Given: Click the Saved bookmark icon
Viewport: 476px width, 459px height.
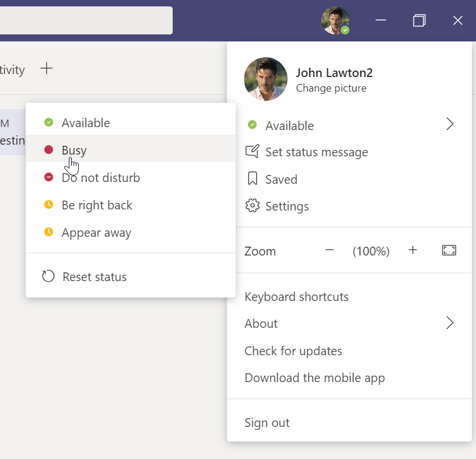Looking at the screenshot, I should click(252, 179).
